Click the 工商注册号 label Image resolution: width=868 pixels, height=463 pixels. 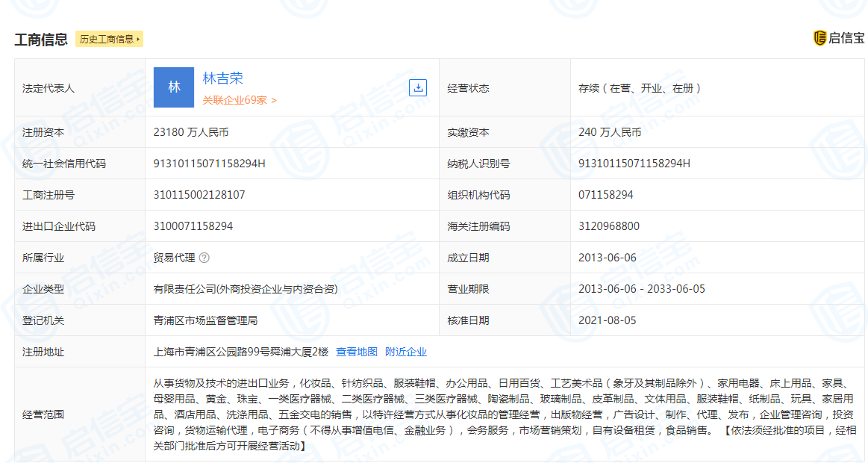coord(49,196)
